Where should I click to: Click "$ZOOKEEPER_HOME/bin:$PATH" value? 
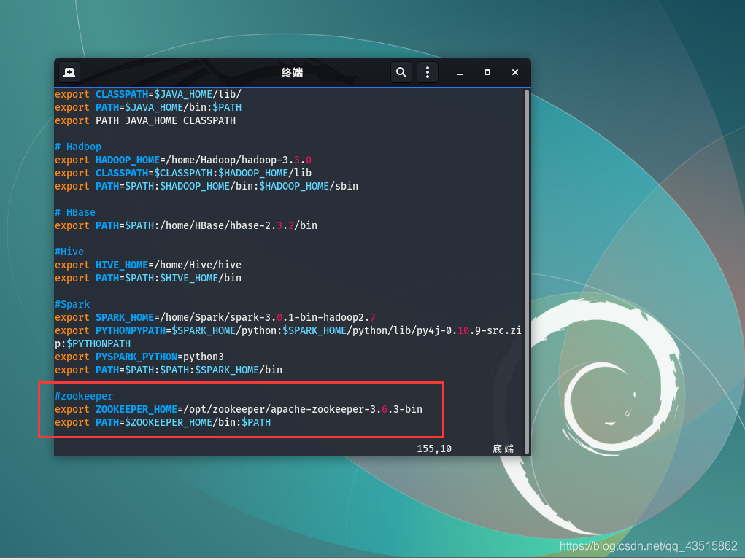point(198,422)
